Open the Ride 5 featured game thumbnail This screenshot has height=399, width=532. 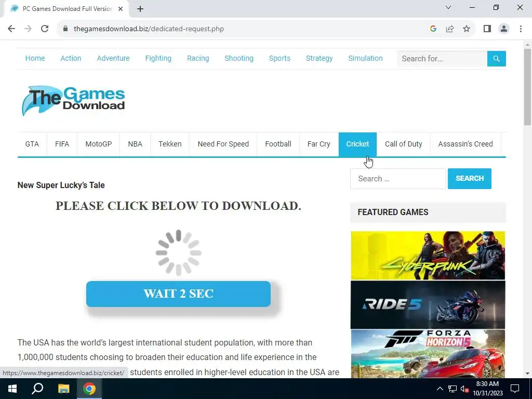428,304
